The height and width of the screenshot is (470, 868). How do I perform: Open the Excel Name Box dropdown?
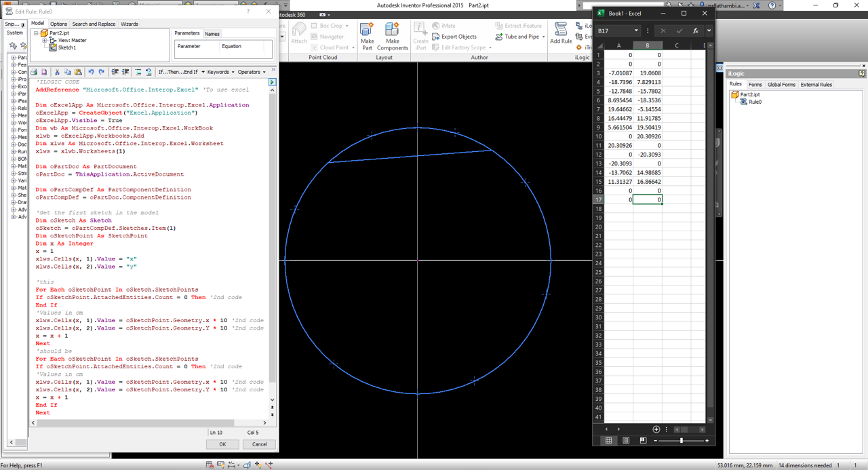(635, 31)
